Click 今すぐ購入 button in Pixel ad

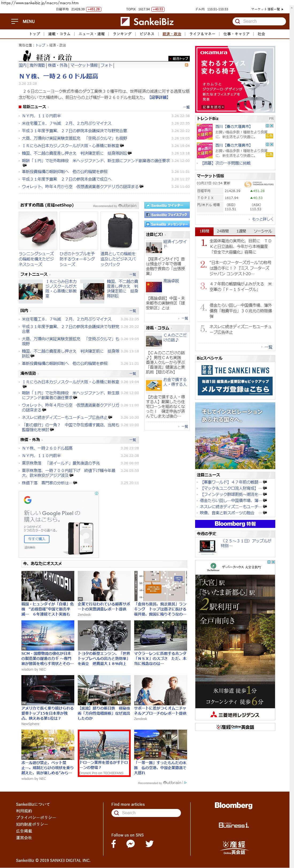click(x=37, y=539)
